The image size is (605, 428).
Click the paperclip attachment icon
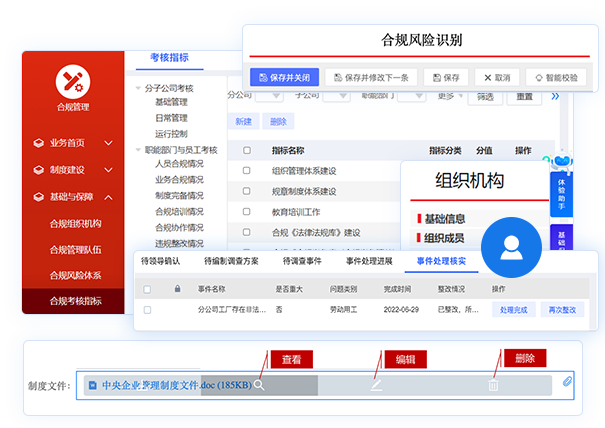pyautogui.click(x=567, y=382)
